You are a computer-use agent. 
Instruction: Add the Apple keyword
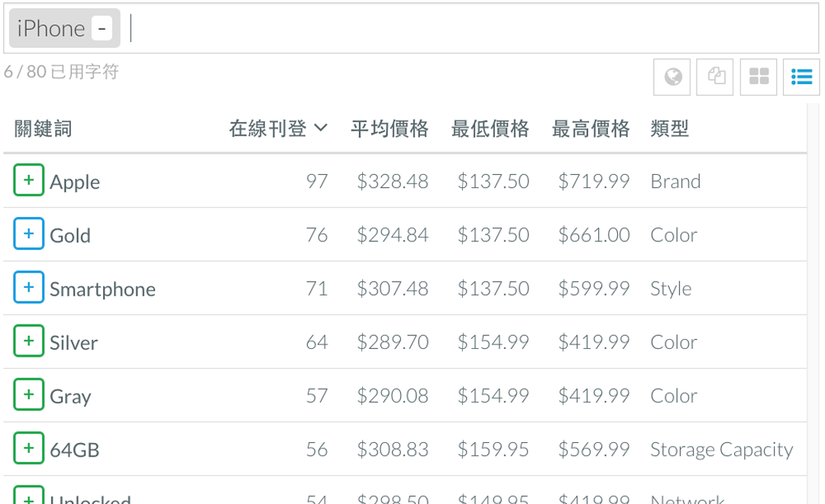click(28, 180)
